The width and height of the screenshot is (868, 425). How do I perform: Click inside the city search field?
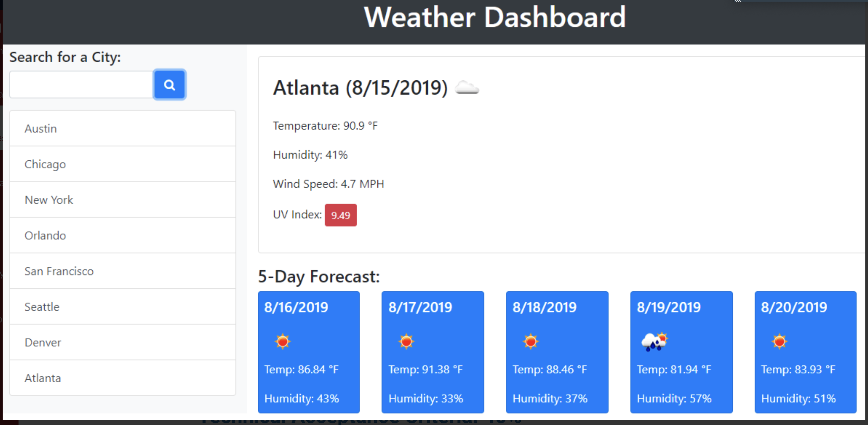[81, 85]
